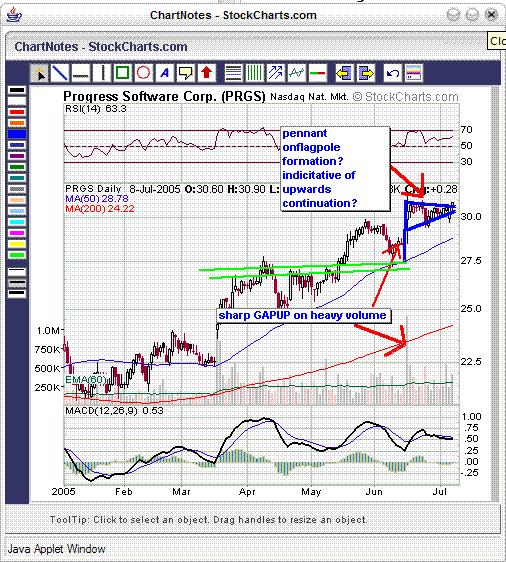Select the green rectangle tool
506x562 pixels.
pyautogui.click(x=123, y=73)
